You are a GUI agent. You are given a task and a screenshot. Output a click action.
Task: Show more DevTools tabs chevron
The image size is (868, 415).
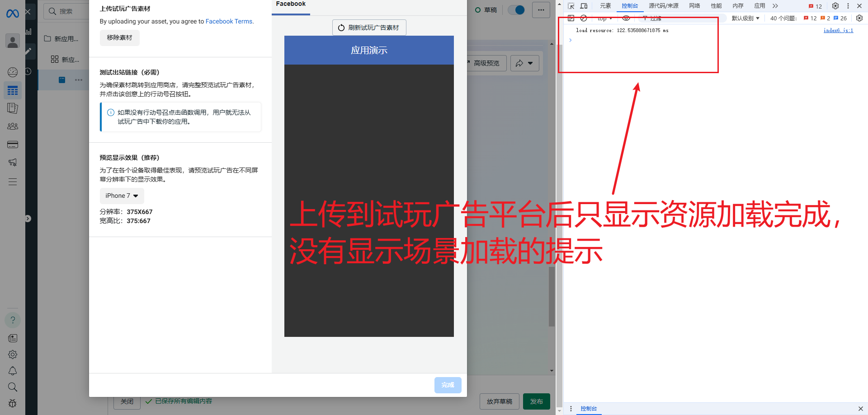coord(775,6)
